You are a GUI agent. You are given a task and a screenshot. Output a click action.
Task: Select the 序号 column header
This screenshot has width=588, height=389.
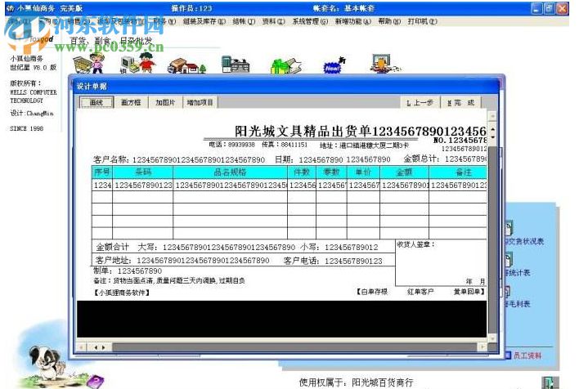(101, 172)
